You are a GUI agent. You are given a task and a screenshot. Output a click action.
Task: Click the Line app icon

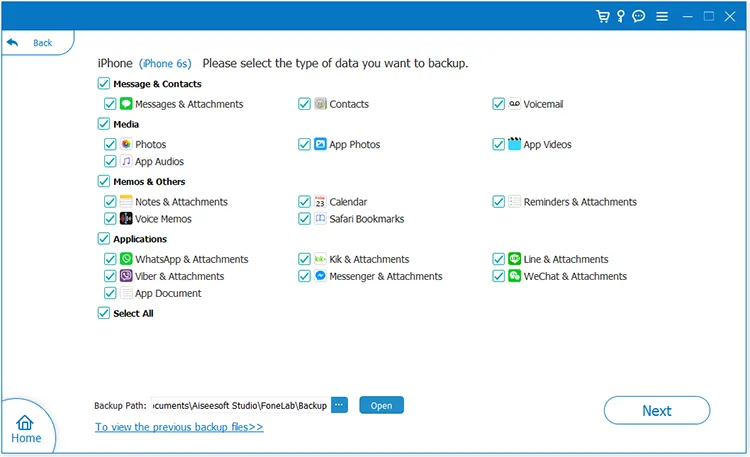[515, 259]
